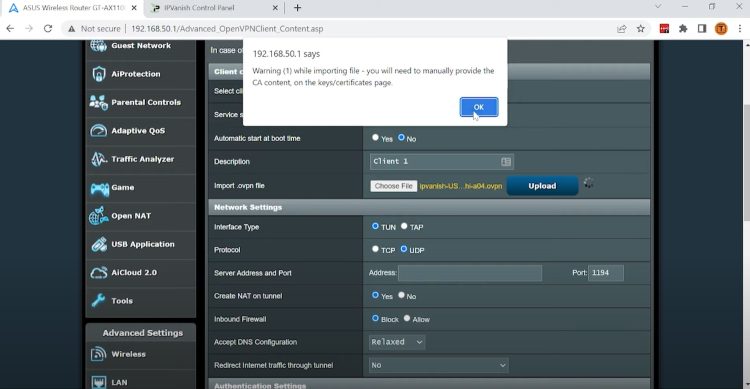Open the Chrome profile avatar
The width and height of the screenshot is (750, 389).
721,29
